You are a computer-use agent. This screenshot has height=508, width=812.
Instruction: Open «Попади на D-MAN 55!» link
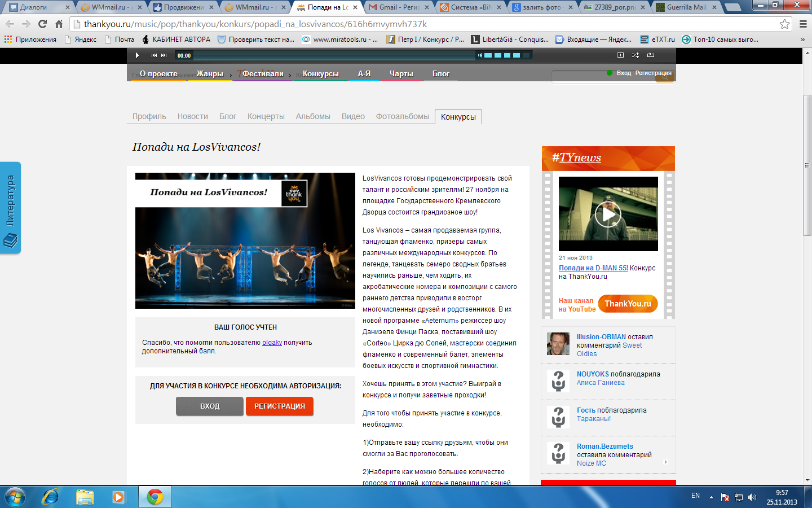point(593,268)
